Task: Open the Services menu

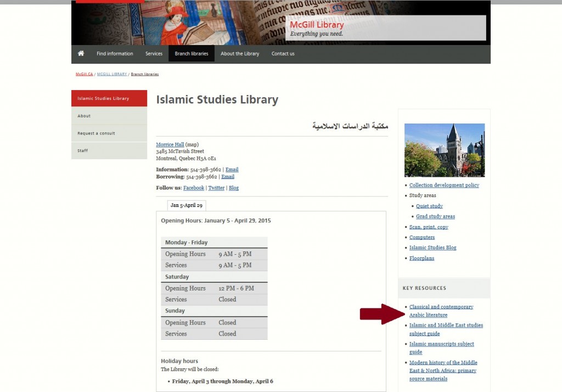Action: 154,53
